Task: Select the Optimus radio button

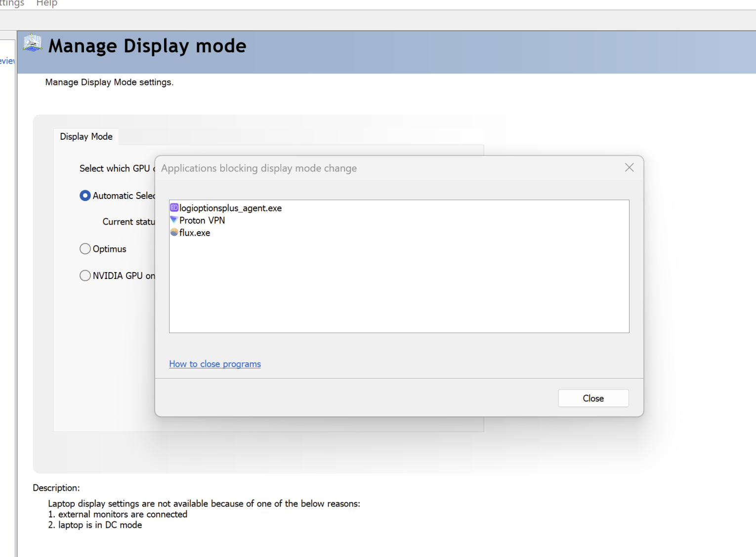Action: pos(84,248)
